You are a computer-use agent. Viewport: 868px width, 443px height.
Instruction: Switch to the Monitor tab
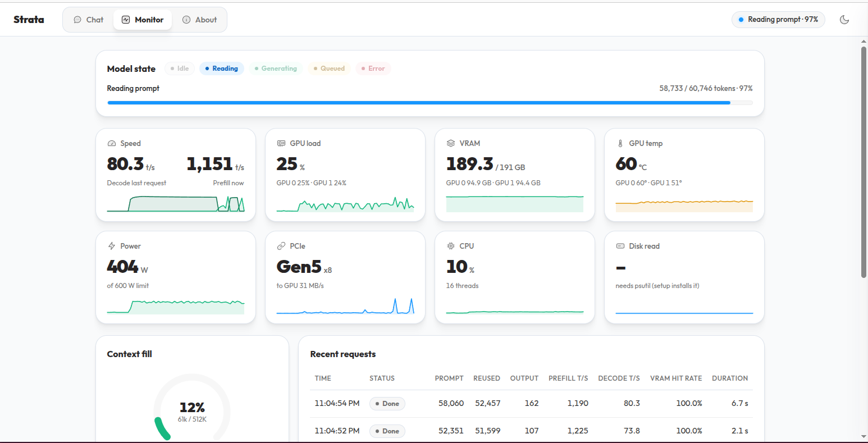click(x=143, y=20)
